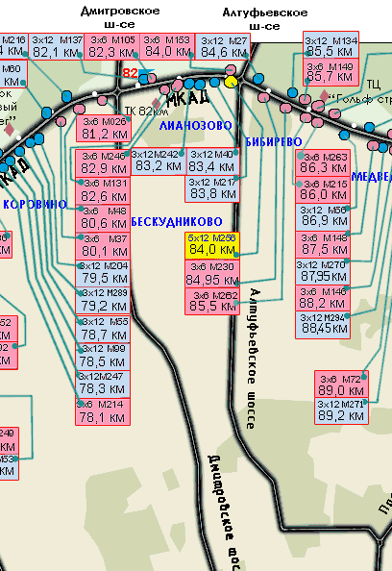
Task: Select billboard M204 79,5 км
Action: (x=103, y=273)
